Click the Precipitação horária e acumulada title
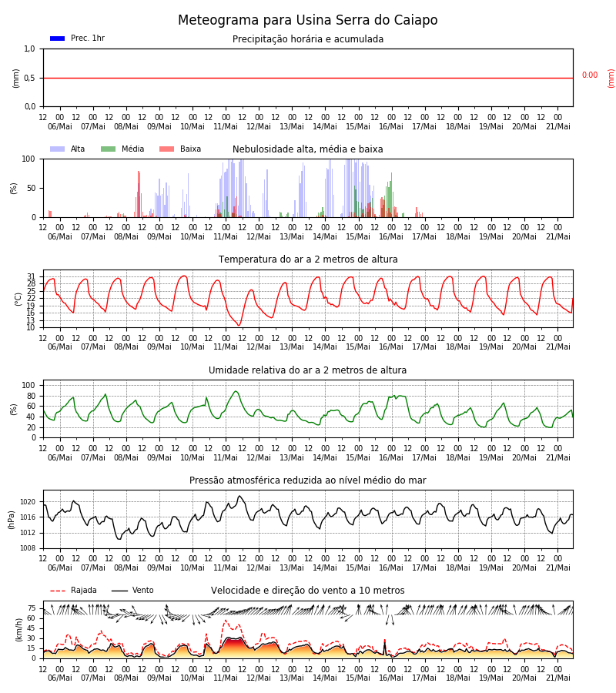Image resolution: width=616 pixels, height=693 pixels. tap(308, 39)
